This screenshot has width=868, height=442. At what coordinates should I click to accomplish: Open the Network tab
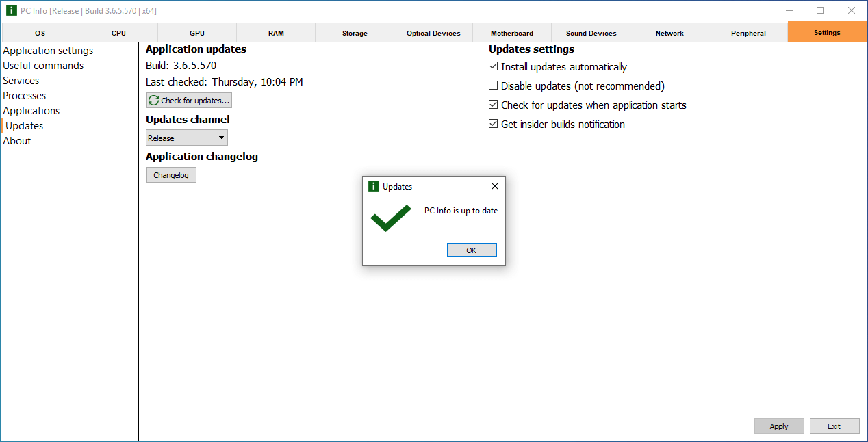pos(669,33)
